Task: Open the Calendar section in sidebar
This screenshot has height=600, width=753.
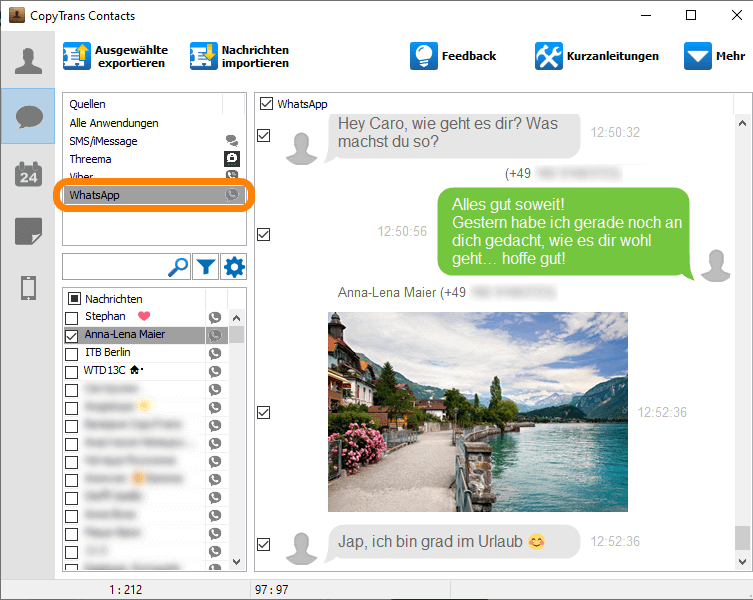Action: (x=28, y=174)
